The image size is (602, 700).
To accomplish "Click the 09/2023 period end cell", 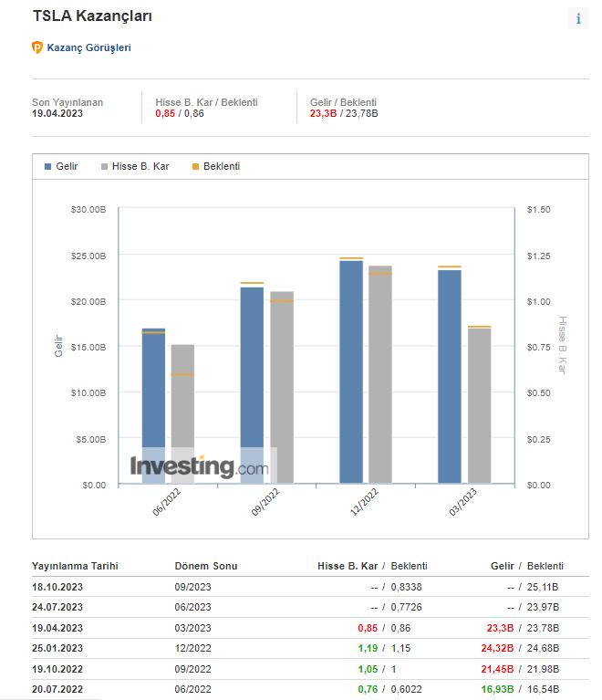I will point(192,587).
